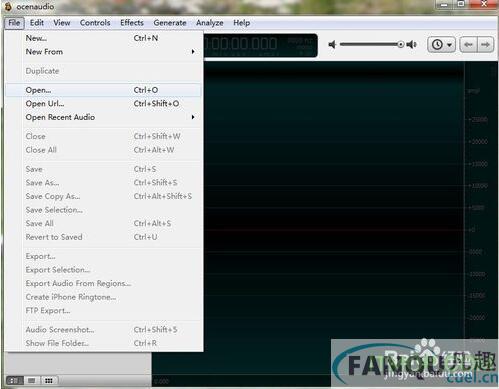The image size is (499, 389).
Task: Click the Close All entry
Action: coord(103,150)
